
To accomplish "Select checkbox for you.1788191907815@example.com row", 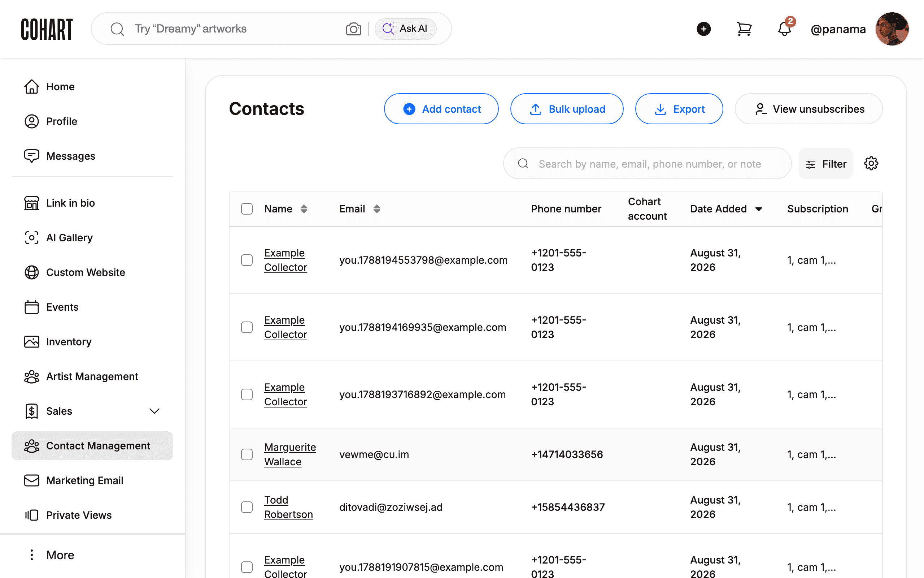I will [247, 567].
